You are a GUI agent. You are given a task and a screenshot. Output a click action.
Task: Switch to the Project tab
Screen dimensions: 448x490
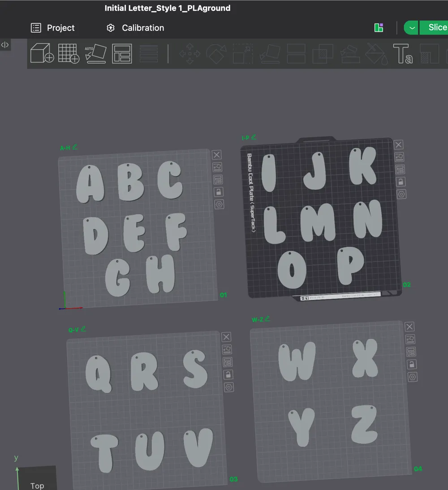53,28
